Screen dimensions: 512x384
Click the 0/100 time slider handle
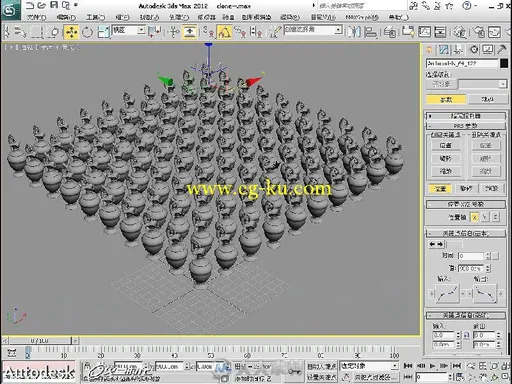tap(40, 341)
